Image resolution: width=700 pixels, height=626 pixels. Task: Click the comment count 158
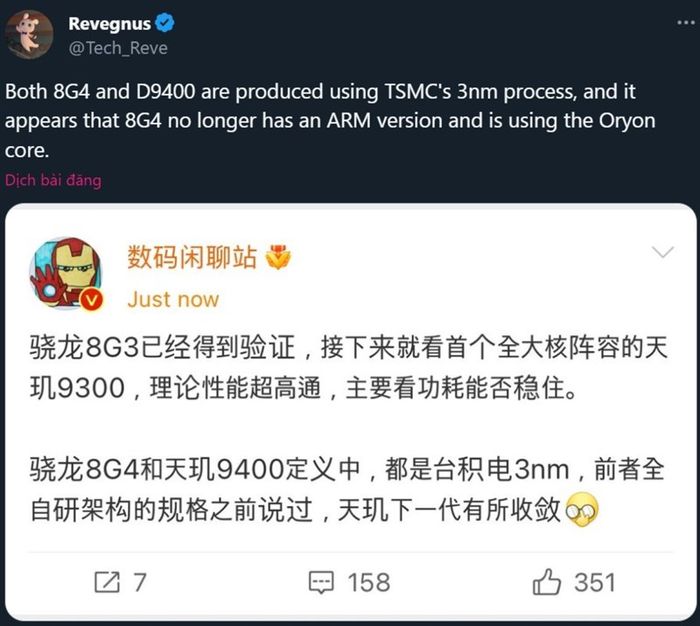(369, 582)
